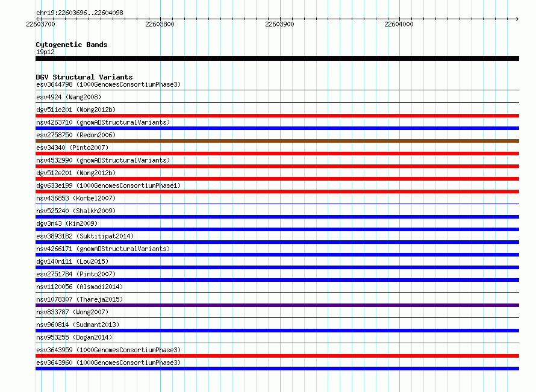
Task: Click the 19p12 band label
Action: pyautogui.click(x=45, y=52)
